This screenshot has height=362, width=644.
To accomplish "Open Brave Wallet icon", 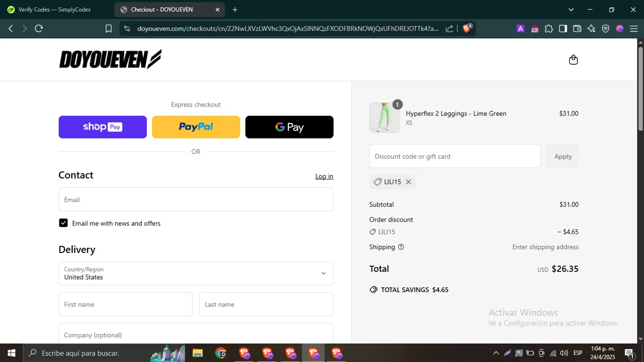I will click(577, 29).
